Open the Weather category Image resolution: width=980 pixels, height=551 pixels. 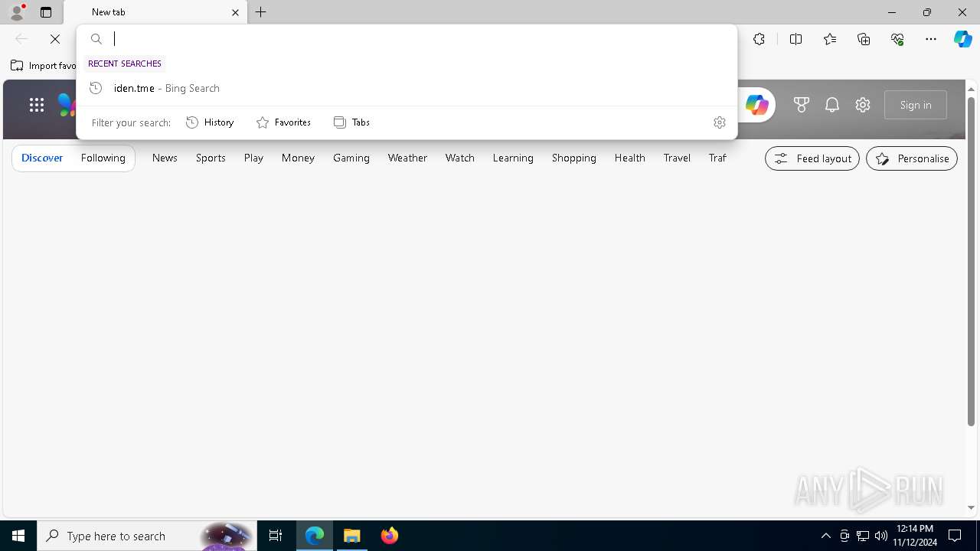(407, 158)
